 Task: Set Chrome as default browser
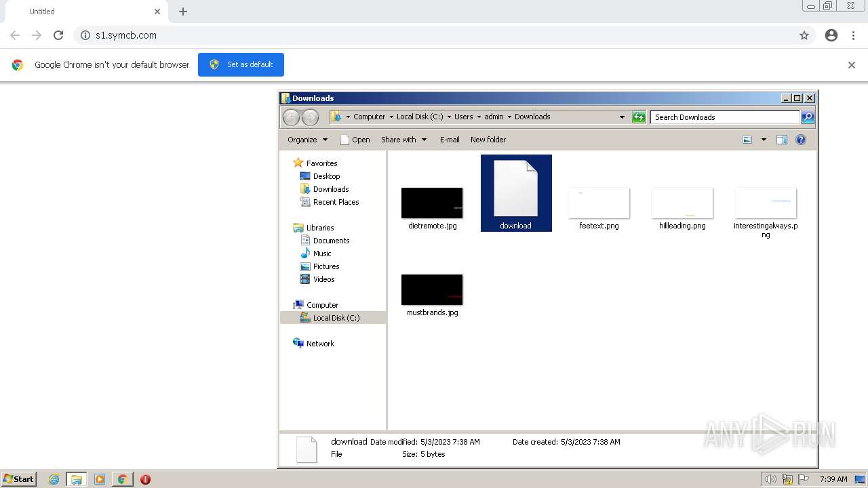(241, 64)
